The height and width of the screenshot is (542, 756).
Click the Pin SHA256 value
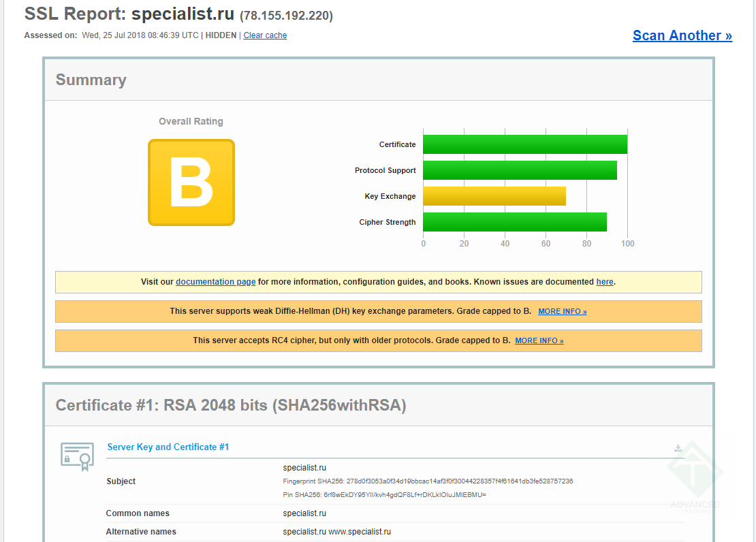tap(405, 495)
